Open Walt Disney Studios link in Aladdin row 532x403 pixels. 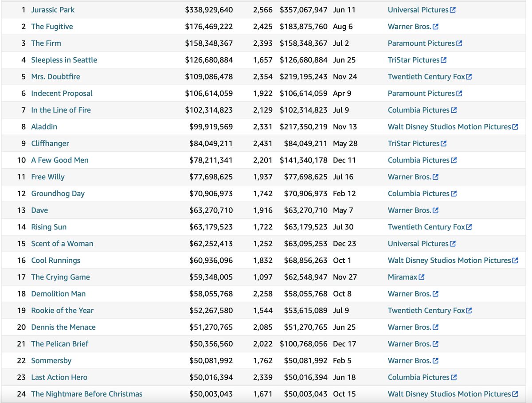450,127
